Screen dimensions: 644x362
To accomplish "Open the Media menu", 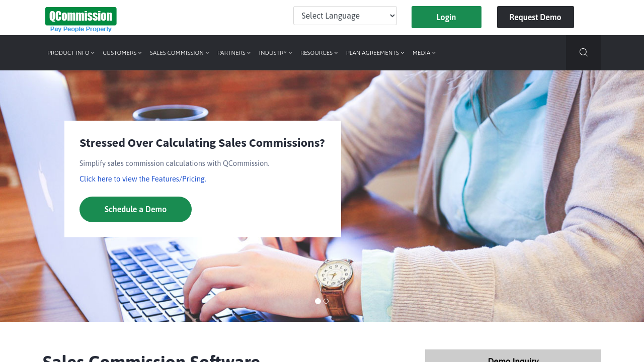I will [424, 53].
